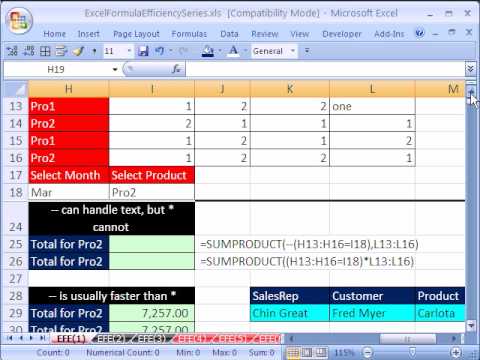Open the Add-Ins ribbon tab
The width and height of the screenshot is (480, 360).
[x=389, y=34]
